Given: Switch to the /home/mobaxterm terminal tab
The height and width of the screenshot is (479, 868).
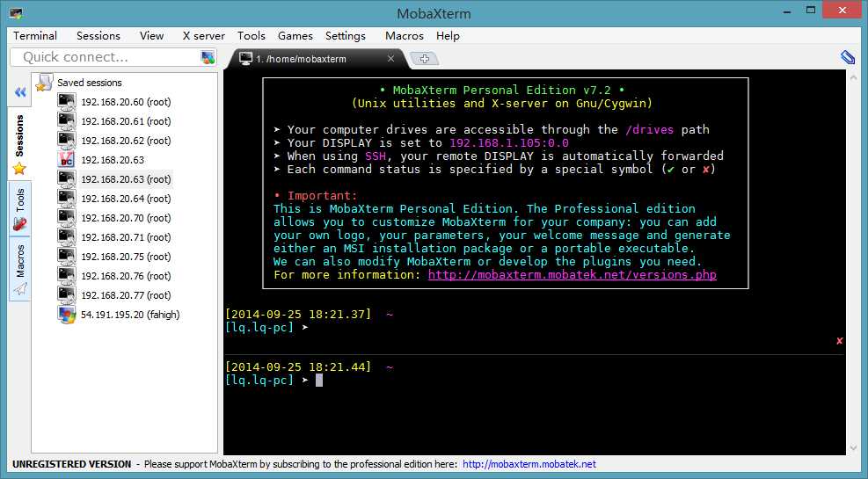Looking at the screenshot, I should point(318,59).
